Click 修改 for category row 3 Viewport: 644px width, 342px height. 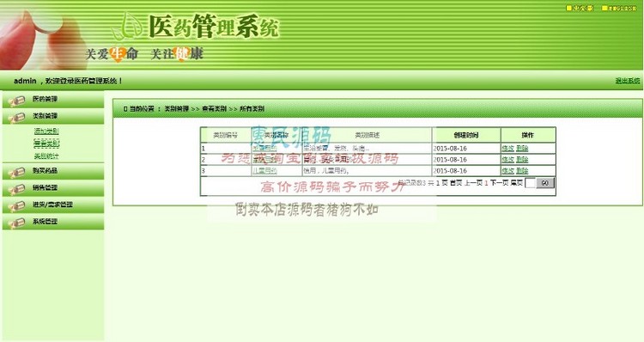(507, 171)
